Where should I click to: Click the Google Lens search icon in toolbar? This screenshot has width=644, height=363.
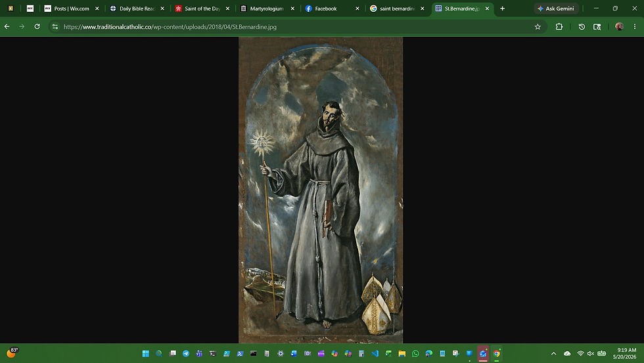coord(597,27)
